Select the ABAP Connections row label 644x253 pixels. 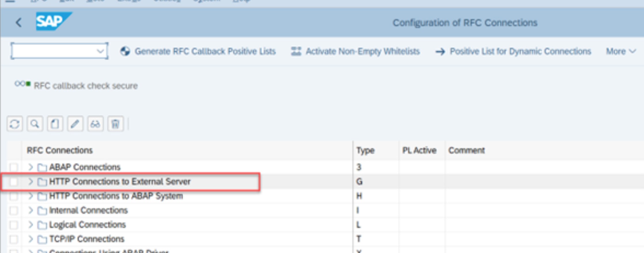[85, 167]
